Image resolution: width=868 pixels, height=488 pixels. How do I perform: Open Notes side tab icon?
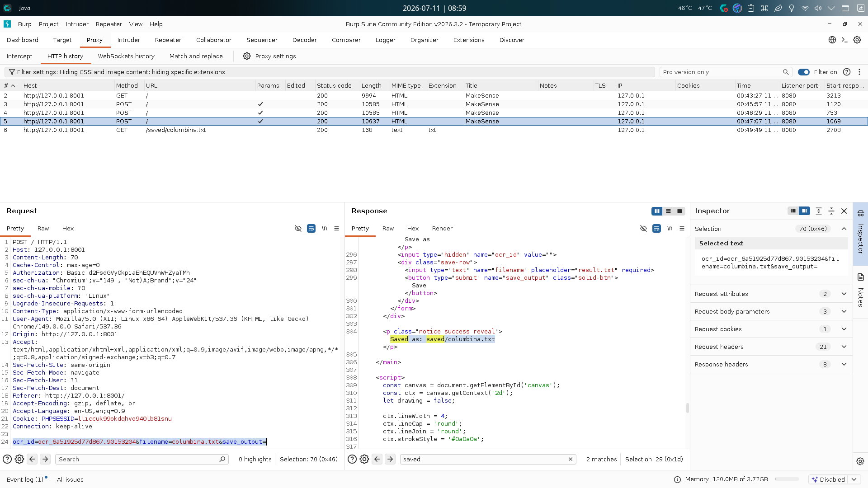(860, 277)
